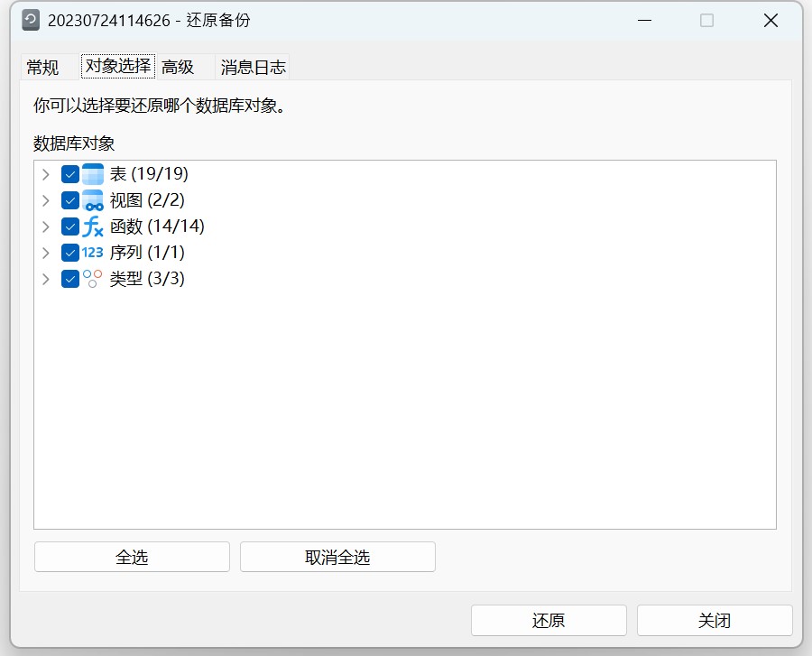Click the types circles icon
Viewport: 812px width, 656px height.
(x=93, y=279)
